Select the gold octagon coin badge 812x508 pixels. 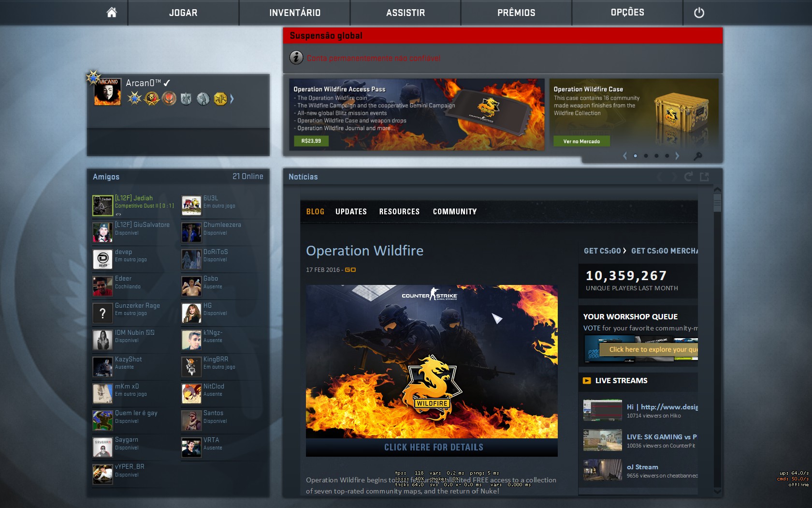pos(220,99)
